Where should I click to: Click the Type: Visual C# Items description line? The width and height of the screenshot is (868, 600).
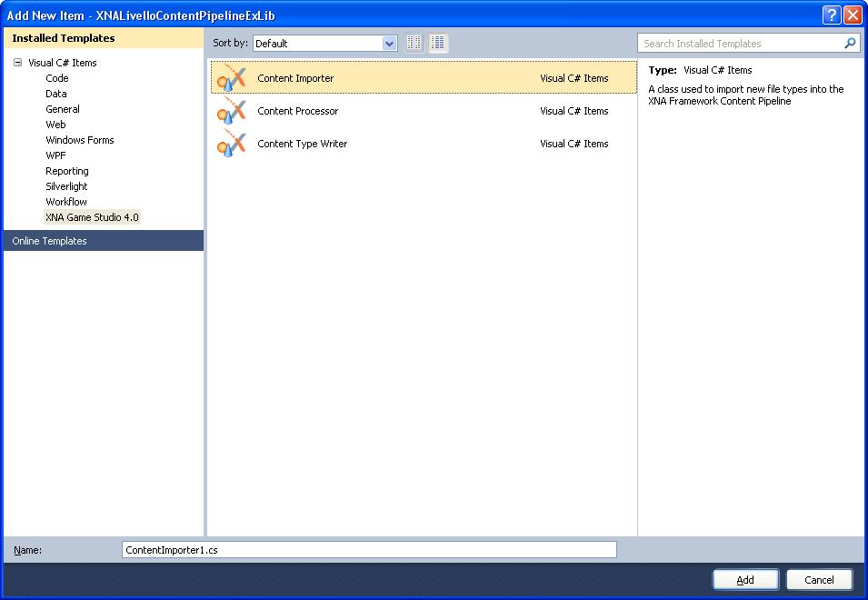pos(700,70)
